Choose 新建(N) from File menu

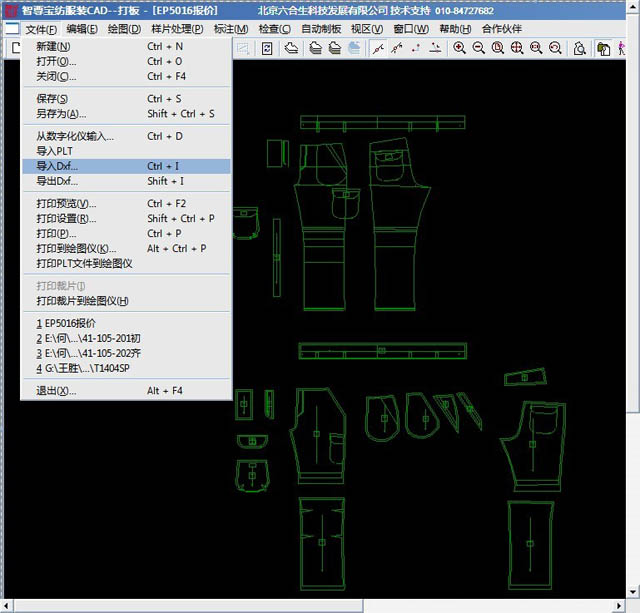click(x=127, y=47)
